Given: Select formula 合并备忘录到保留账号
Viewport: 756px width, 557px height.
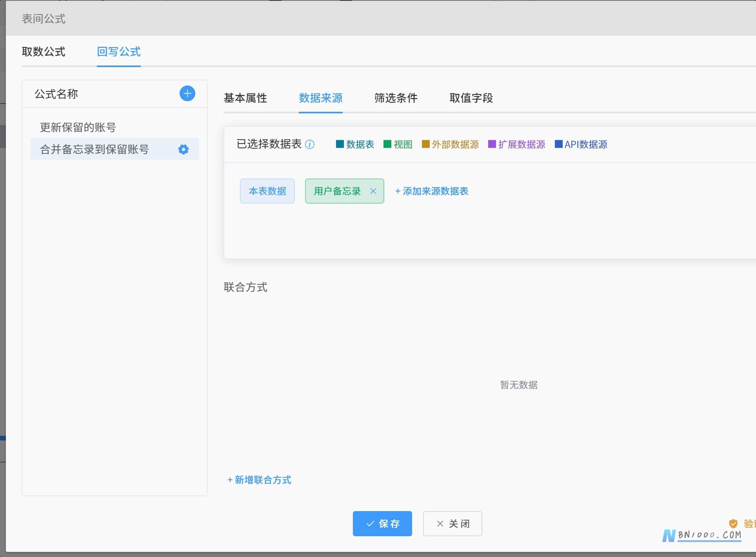Looking at the screenshot, I should click(x=114, y=149).
